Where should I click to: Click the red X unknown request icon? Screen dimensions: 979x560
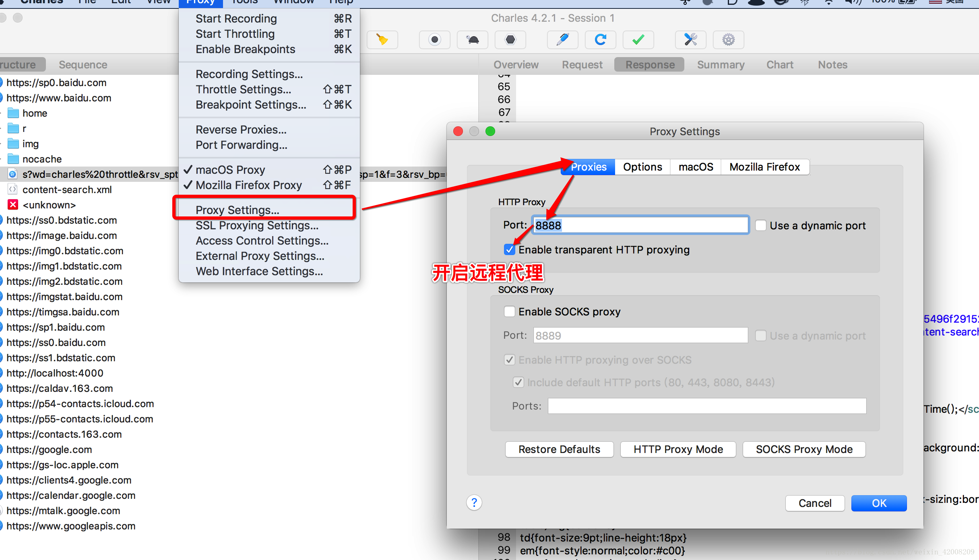pos(13,205)
